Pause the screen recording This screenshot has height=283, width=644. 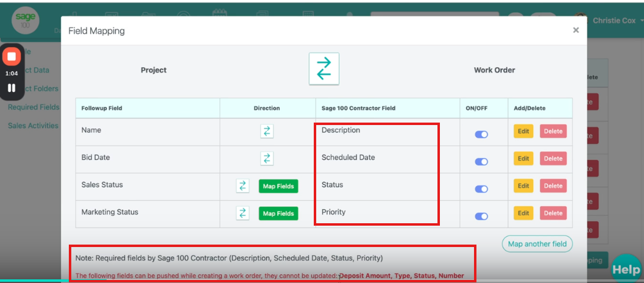tap(12, 88)
